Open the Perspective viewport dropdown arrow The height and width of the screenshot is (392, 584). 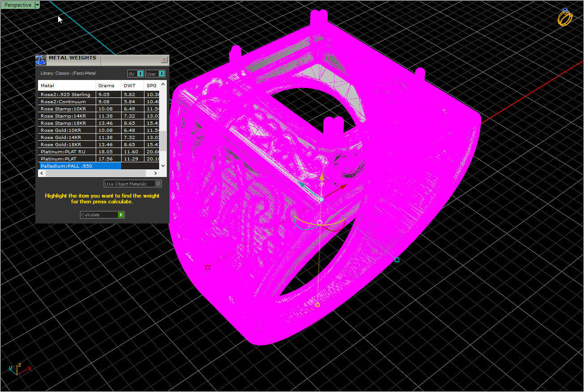click(37, 5)
